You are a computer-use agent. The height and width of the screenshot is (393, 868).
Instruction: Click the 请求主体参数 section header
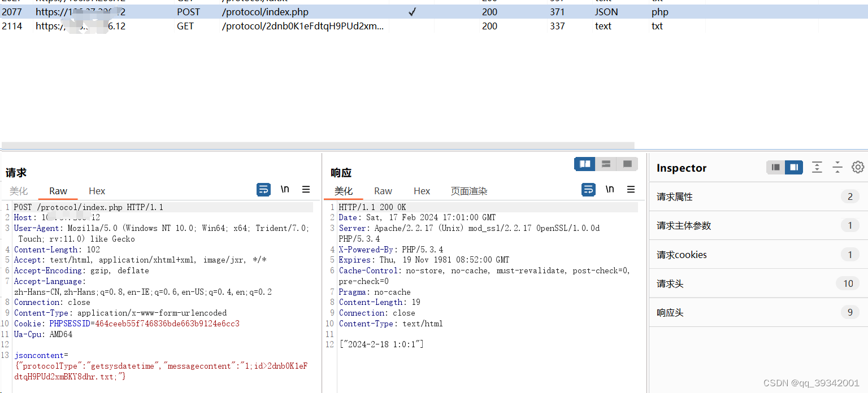pos(757,225)
